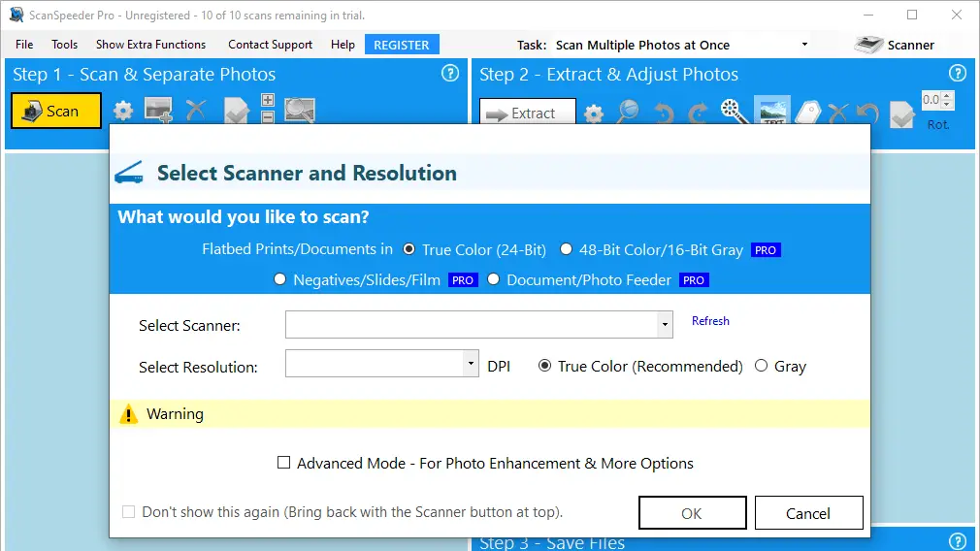This screenshot has height=551, width=980.
Task: Click the Extract button
Action: (528, 113)
